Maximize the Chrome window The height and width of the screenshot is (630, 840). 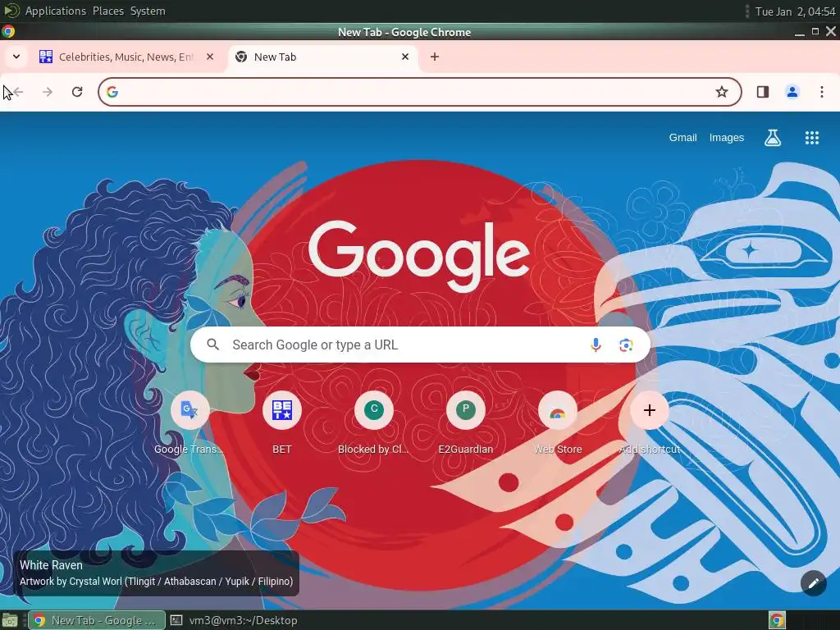point(815,32)
